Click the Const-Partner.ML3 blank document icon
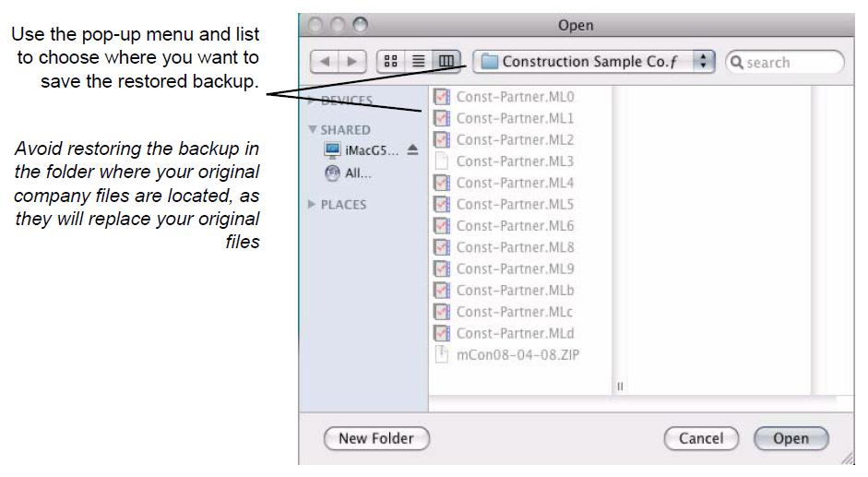 tap(442, 161)
